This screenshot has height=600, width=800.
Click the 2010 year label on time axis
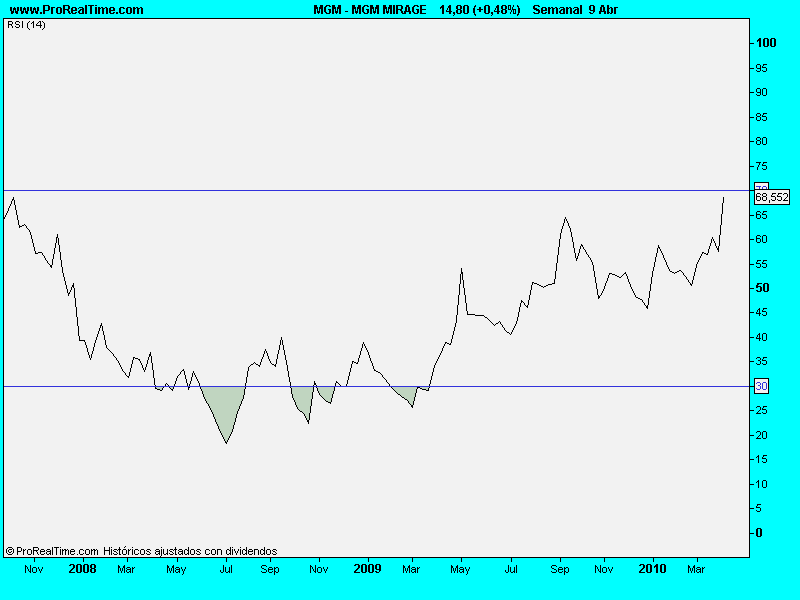tap(653, 569)
